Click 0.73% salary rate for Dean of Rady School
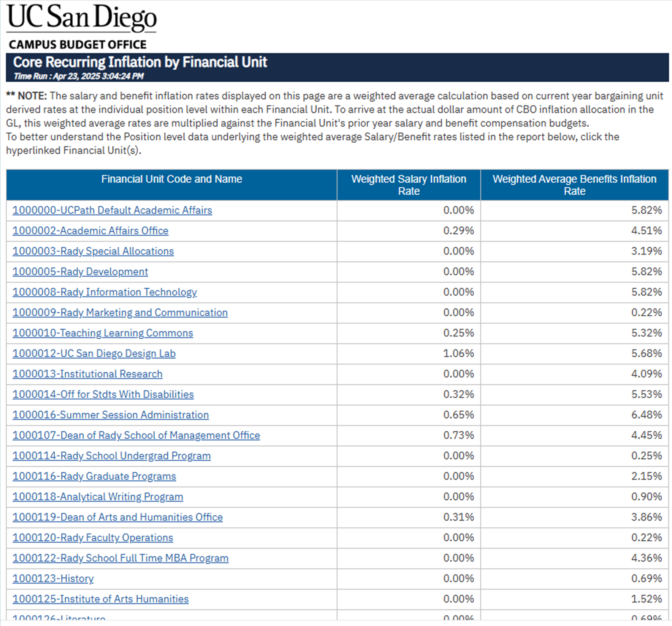This screenshot has height=626, width=672. [458, 435]
